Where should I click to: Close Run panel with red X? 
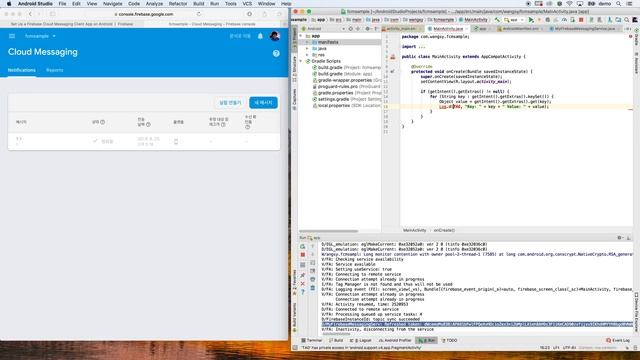click(x=302, y=284)
